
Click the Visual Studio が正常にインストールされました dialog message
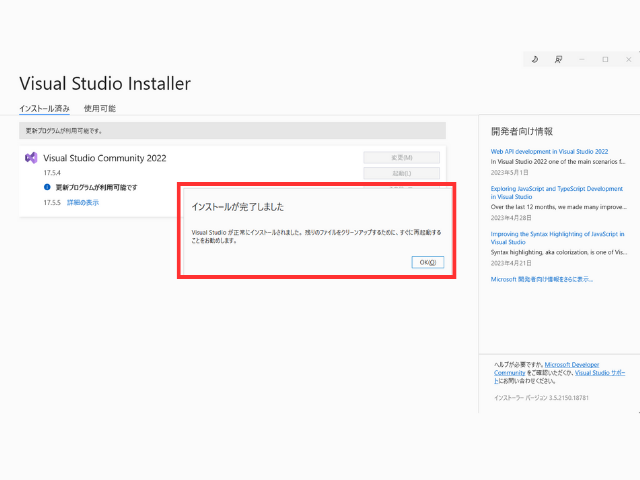click(316, 236)
